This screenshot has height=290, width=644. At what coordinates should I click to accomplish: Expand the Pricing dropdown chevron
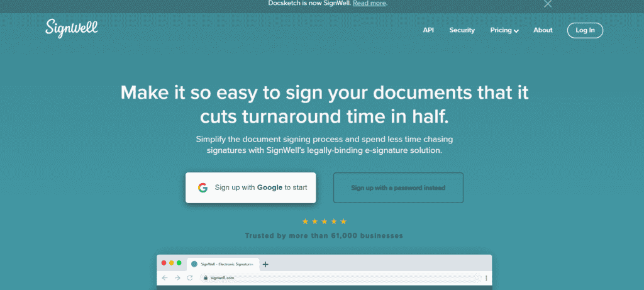tap(516, 31)
